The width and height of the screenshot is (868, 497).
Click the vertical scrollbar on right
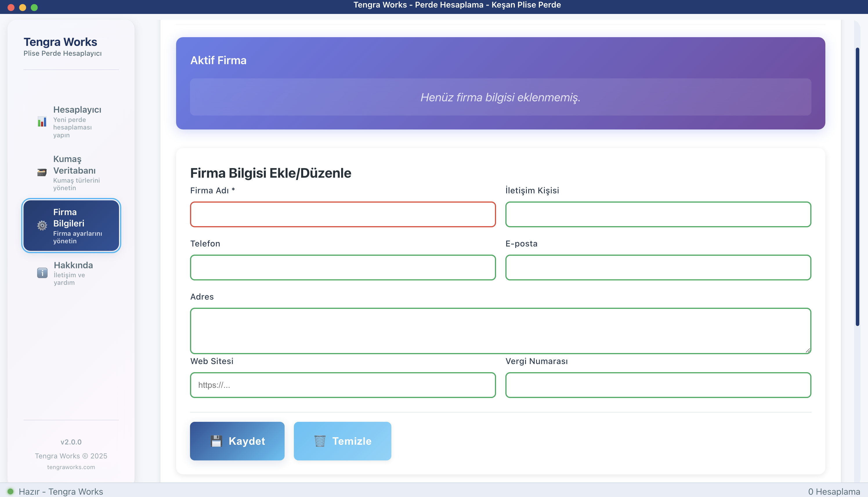pyautogui.click(x=858, y=186)
